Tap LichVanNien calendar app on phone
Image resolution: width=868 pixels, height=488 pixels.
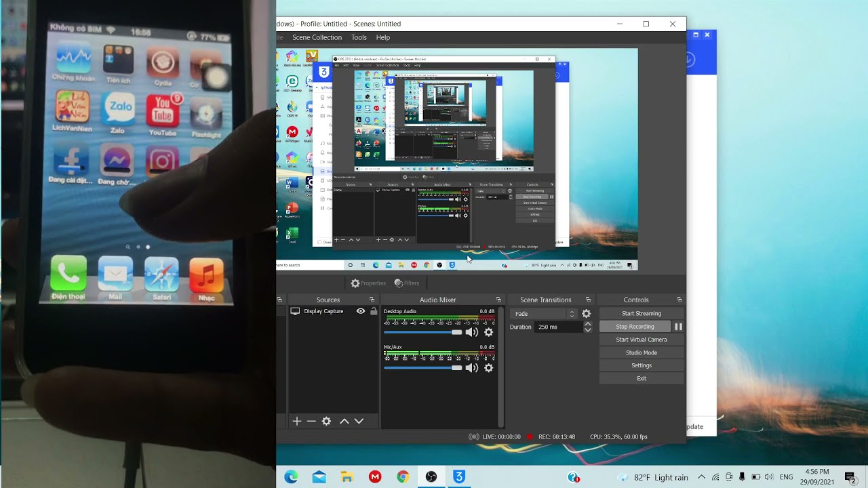pos(73,106)
